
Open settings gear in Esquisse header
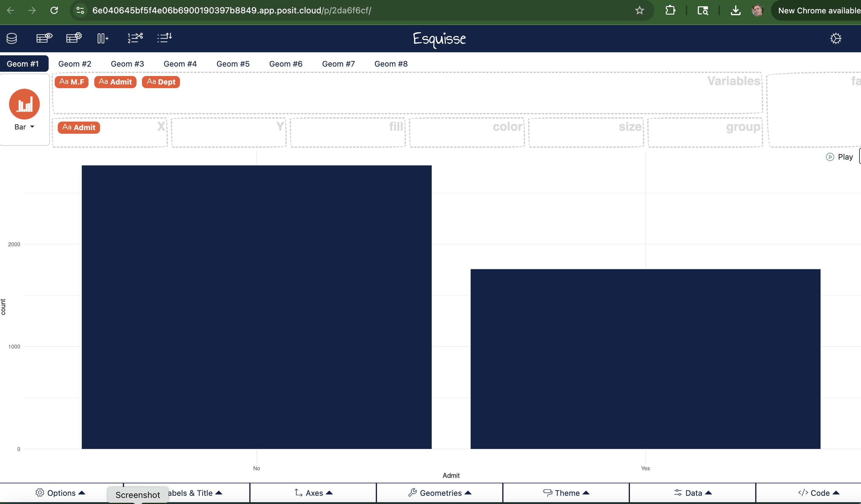835,38
